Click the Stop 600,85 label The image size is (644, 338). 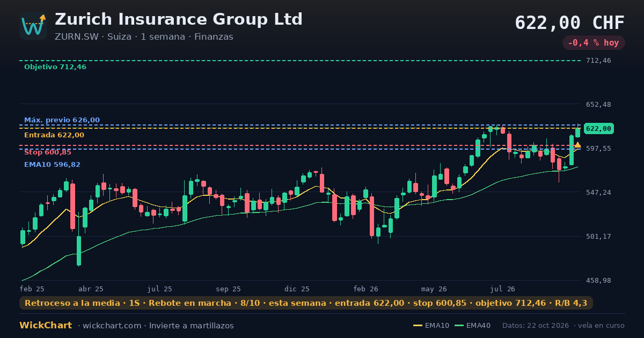[48, 152]
